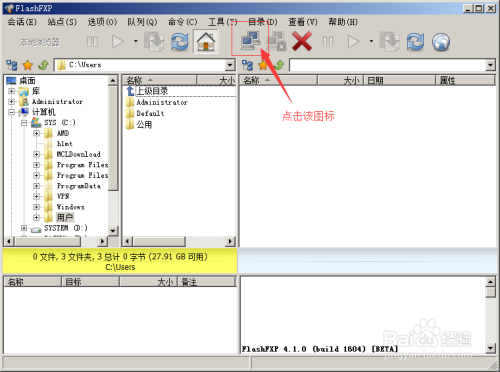500x372 pixels.
Task: Sort the remote list by 日期 column header
Action: pyautogui.click(x=400, y=80)
